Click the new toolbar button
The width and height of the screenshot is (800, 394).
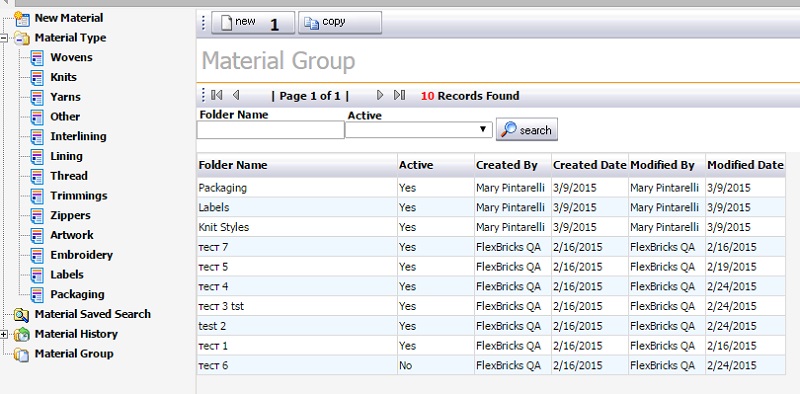tap(253, 22)
